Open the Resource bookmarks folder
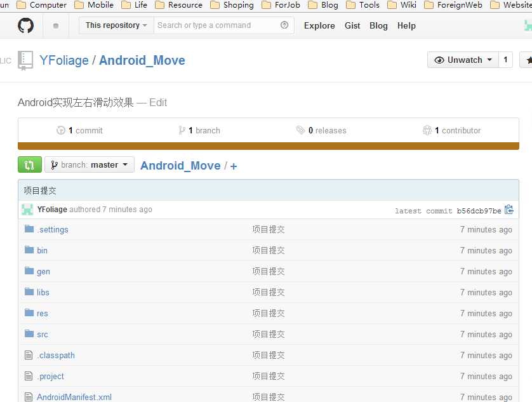The width and height of the screenshot is (532, 402). [x=178, y=5]
